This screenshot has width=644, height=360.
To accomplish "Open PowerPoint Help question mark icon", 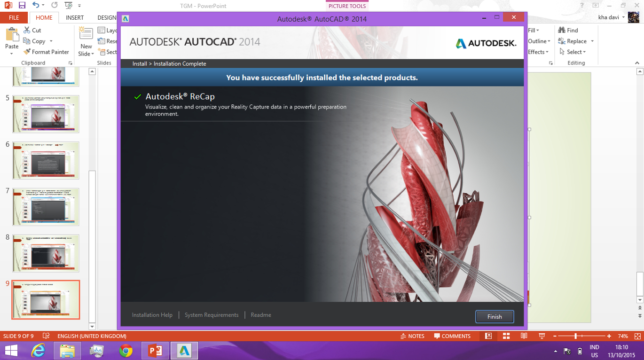I will coord(581,6).
